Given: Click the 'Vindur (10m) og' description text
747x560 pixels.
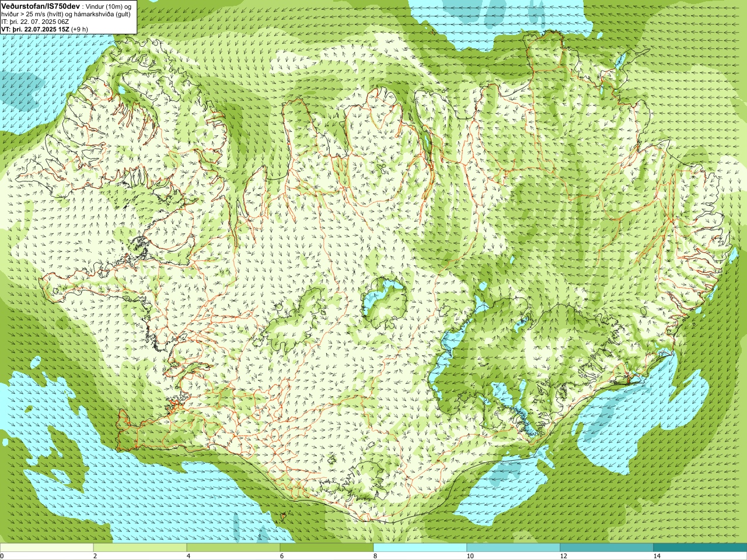Looking at the screenshot, I should click(x=109, y=6).
